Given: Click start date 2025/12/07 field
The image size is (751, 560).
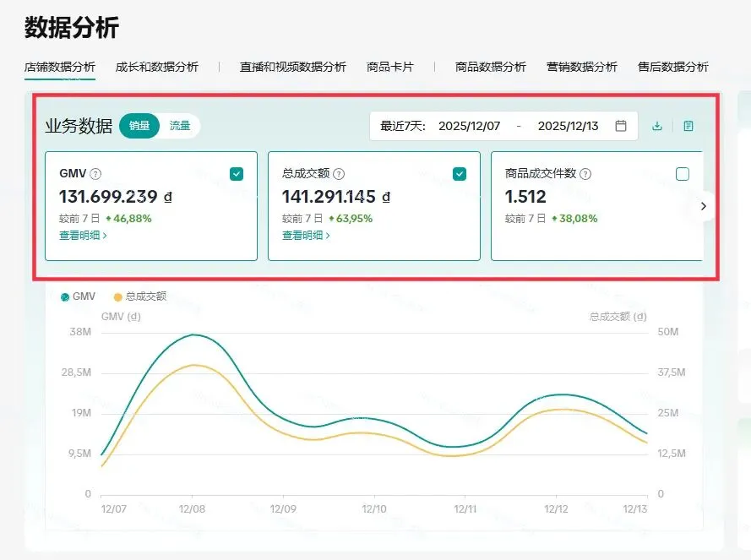Looking at the screenshot, I should [470, 126].
